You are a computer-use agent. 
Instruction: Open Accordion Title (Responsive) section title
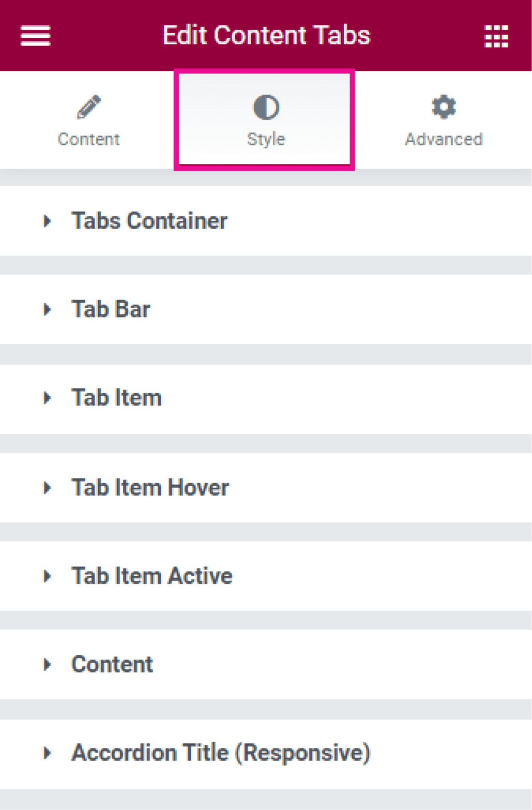tap(221, 753)
